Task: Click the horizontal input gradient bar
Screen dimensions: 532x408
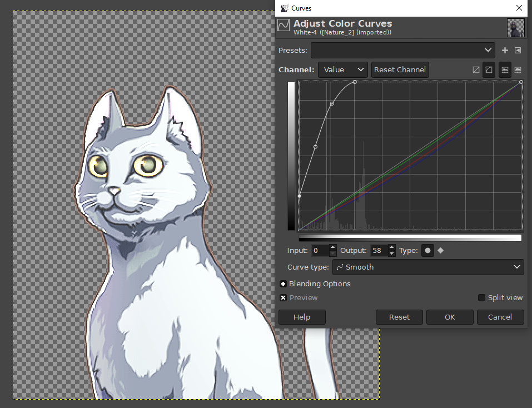Action: pos(410,238)
